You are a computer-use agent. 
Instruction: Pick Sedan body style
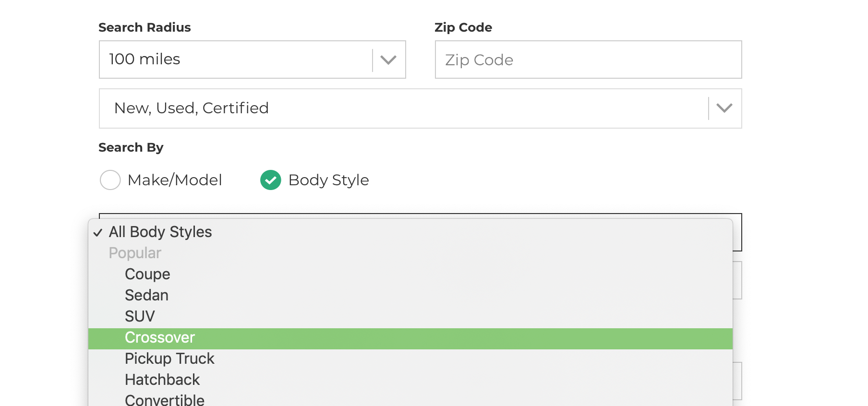tap(146, 295)
